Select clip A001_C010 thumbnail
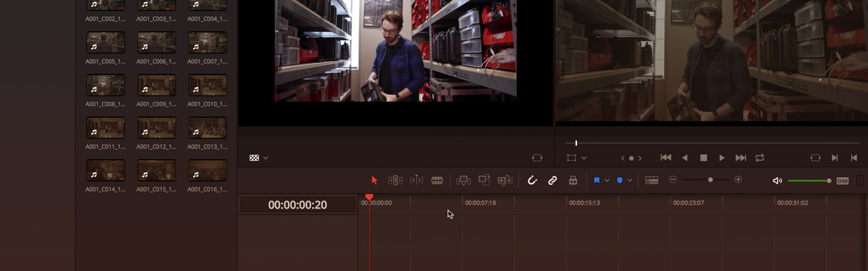This screenshot has width=868, height=271. click(208, 85)
